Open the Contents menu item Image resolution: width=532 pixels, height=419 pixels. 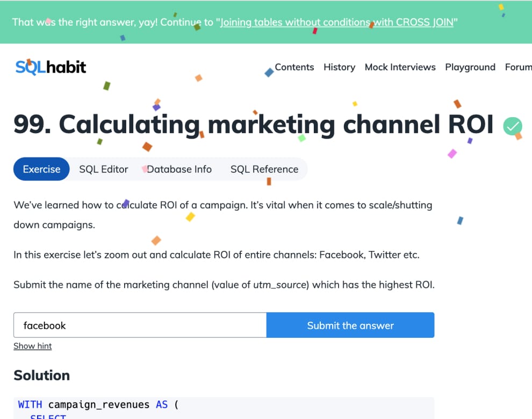[294, 67]
